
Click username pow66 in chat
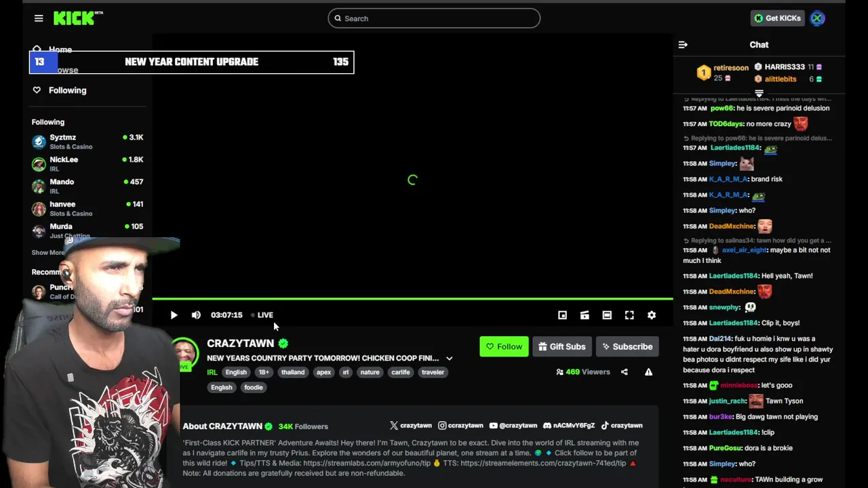[722, 108]
